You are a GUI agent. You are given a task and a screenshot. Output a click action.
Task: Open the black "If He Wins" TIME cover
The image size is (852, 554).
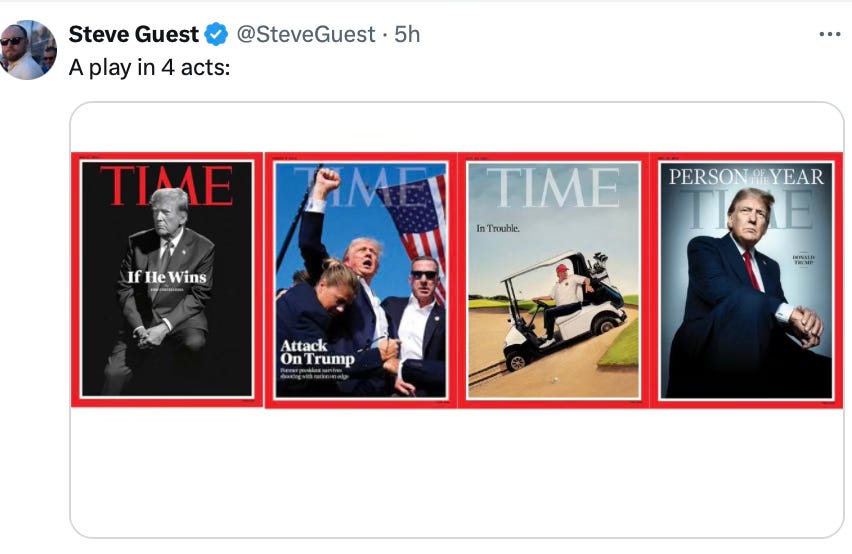pyautogui.click(x=167, y=280)
